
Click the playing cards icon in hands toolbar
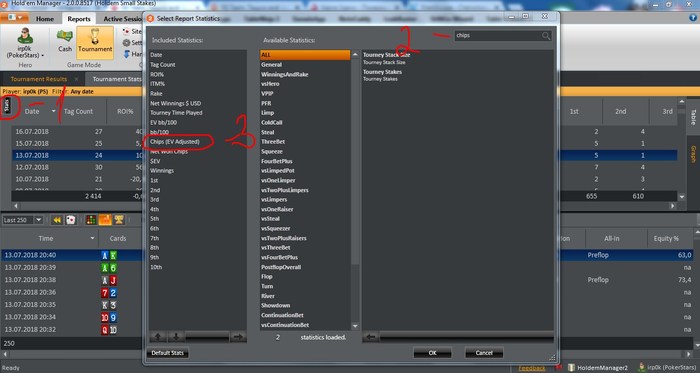(x=71, y=220)
